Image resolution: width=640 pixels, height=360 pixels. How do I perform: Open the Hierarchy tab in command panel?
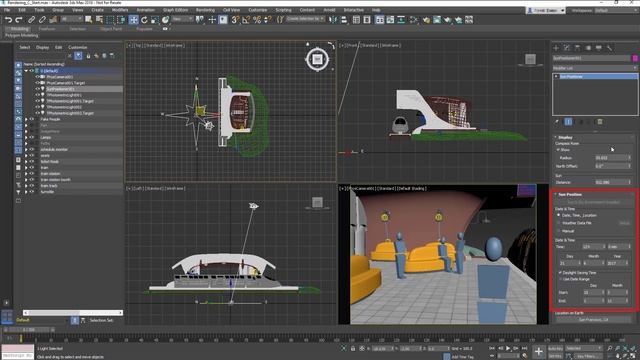(x=577, y=48)
